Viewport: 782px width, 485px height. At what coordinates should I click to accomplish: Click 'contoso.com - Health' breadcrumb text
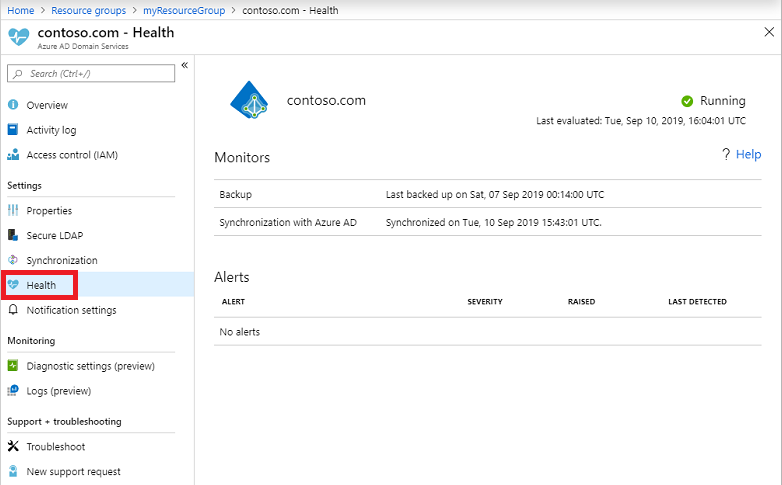tap(290, 10)
